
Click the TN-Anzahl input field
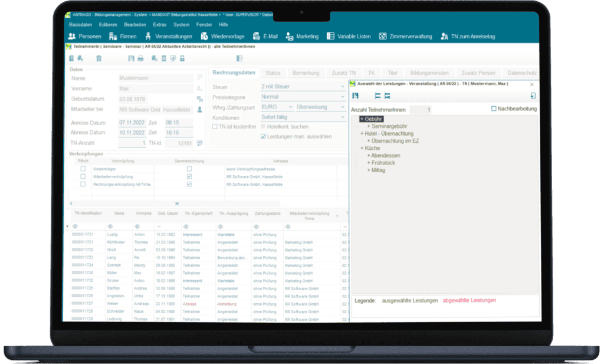point(132,143)
